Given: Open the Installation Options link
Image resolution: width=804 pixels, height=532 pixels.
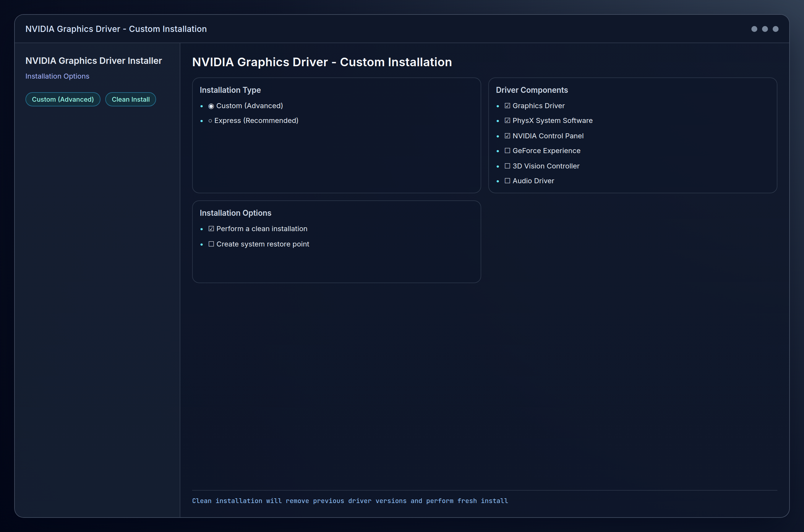Looking at the screenshot, I should coord(57,76).
